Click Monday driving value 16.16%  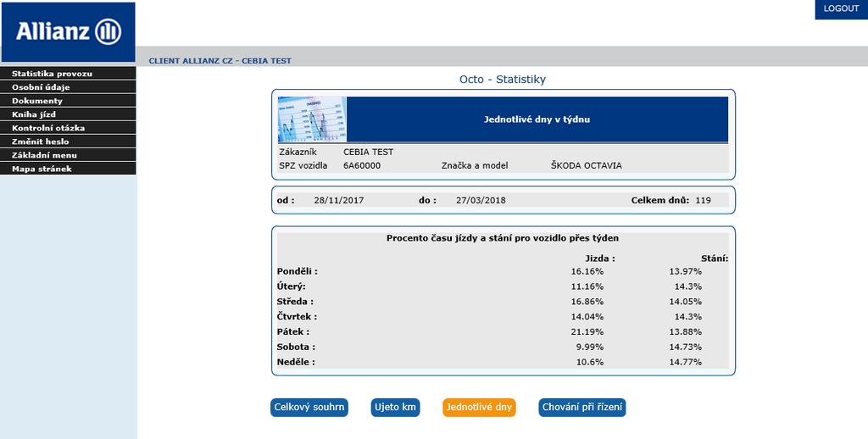pyautogui.click(x=587, y=271)
